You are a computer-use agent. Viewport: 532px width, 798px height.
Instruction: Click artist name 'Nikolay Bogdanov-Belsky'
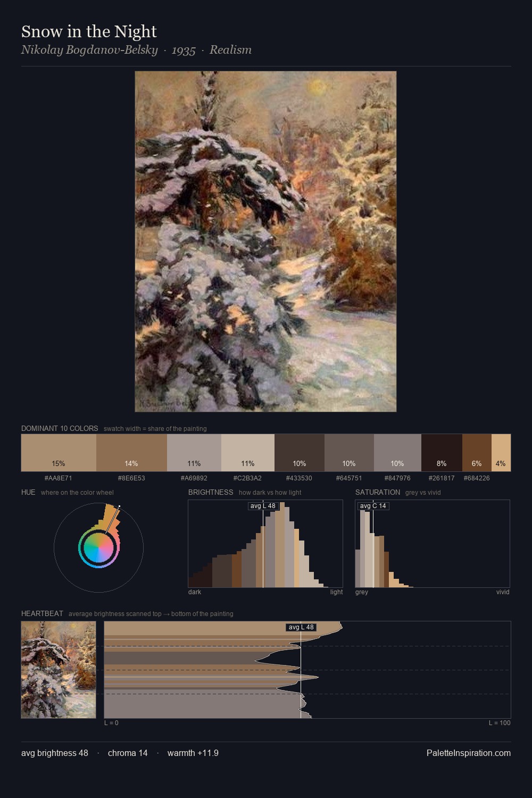(x=89, y=50)
